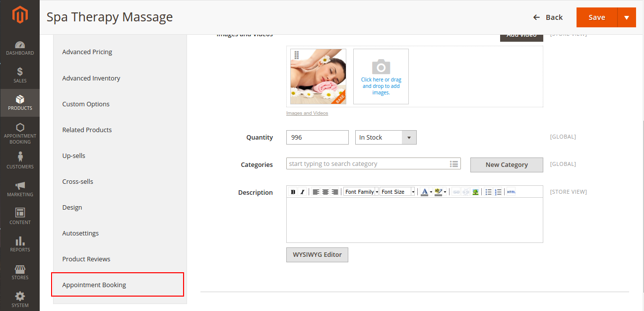The image size is (644, 311).
Task: Toggle bold formatting in the description editor
Action: pos(293,192)
